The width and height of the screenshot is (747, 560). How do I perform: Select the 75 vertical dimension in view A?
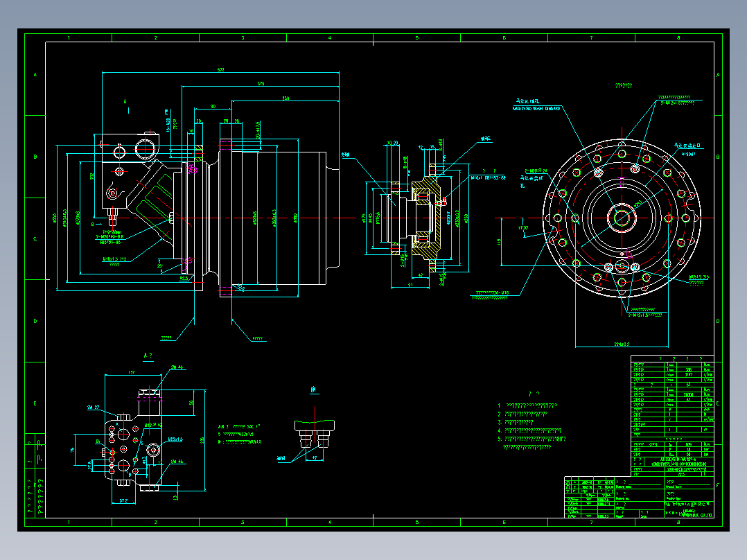click(72, 450)
